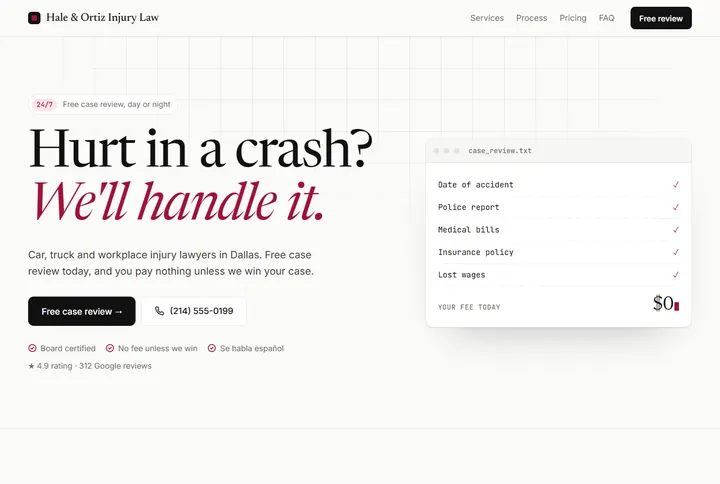The height and width of the screenshot is (484, 720).
Task: Click the star icon before 4.9 rating
Action: pos(31,366)
